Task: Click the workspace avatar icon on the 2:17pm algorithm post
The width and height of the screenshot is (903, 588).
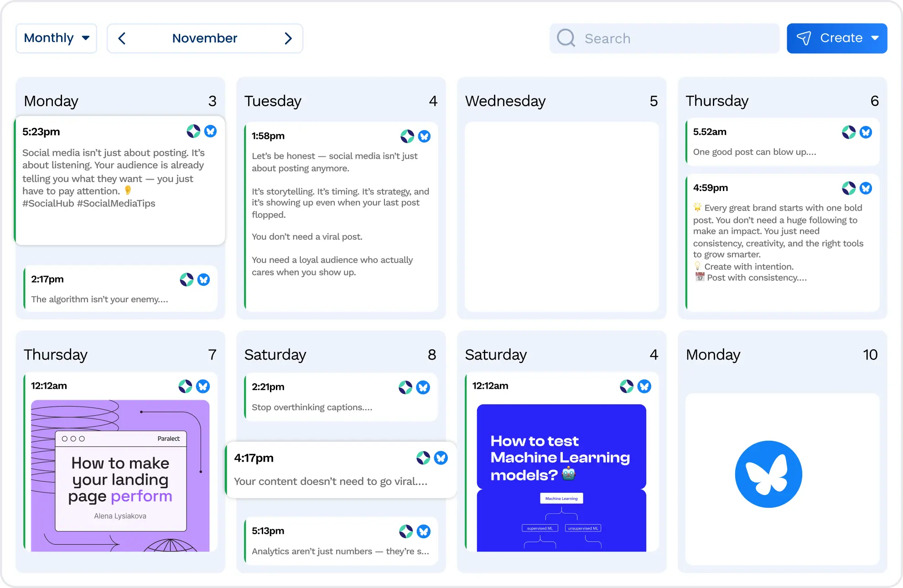Action: click(187, 279)
